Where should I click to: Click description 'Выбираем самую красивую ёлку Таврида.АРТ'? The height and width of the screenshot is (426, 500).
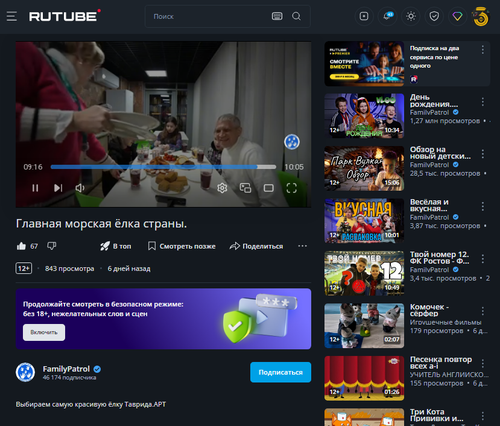[x=91, y=404]
